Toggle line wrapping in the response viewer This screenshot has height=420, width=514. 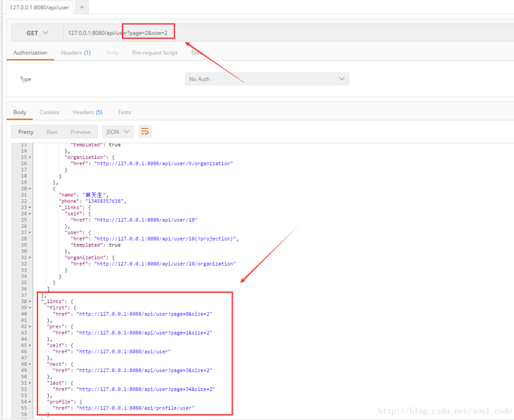[x=145, y=131]
